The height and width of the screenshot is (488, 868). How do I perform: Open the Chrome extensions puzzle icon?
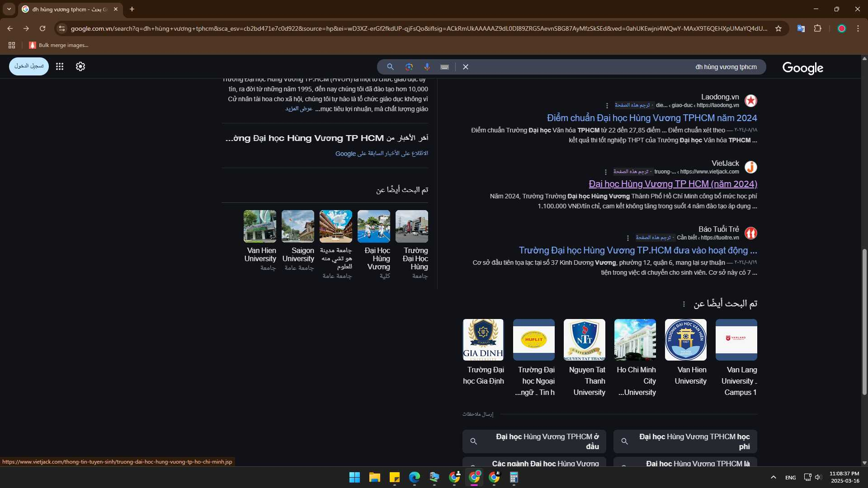pyautogui.click(x=818, y=28)
